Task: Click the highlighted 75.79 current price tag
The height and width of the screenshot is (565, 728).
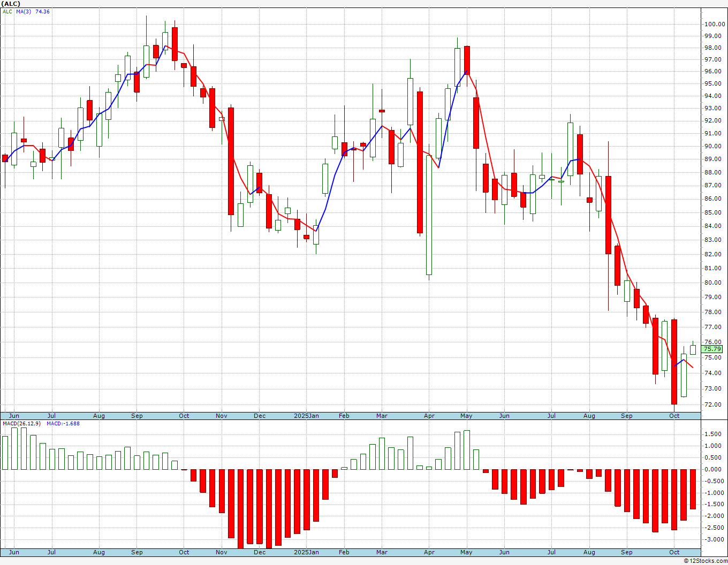Action: pyautogui.click(x=712, y=349)
